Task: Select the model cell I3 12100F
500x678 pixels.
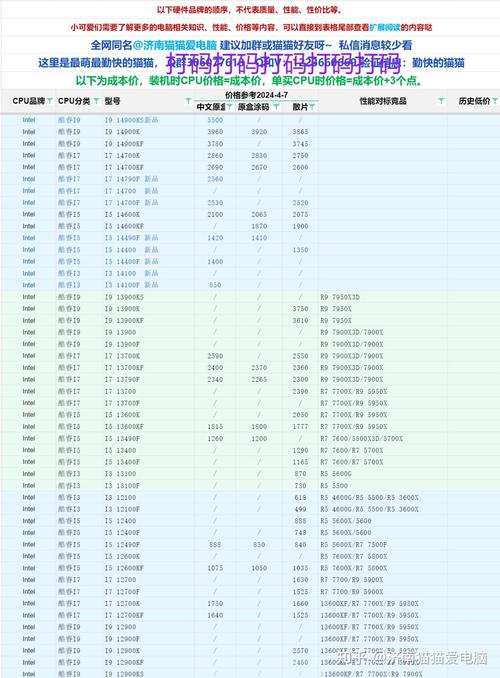Action: tap(122, 509)
